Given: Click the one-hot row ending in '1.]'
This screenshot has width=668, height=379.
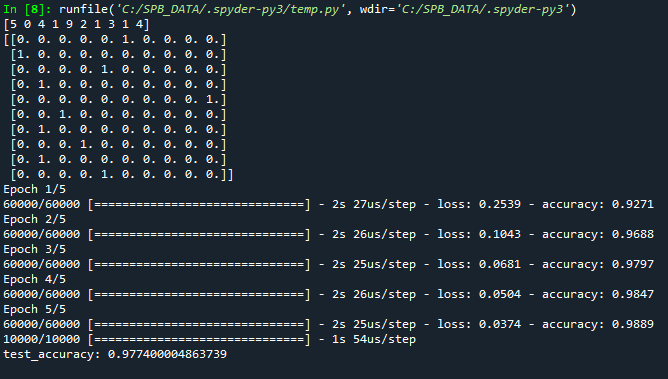Looking at the screenshot, I should coord(118,100).
